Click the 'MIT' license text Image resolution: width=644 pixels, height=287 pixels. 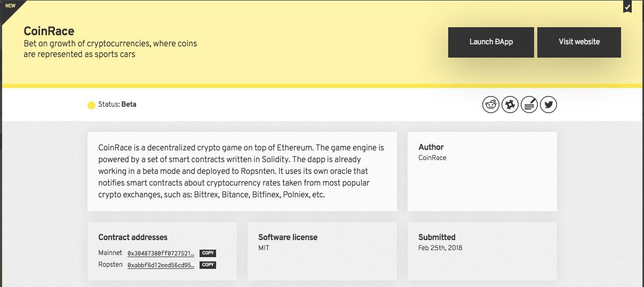[264, 248]
